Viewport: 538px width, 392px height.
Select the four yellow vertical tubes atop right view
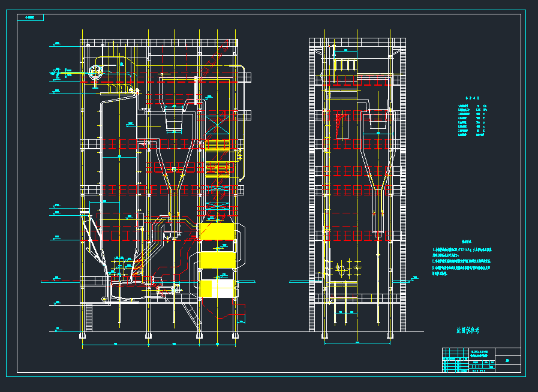(345, 64)
